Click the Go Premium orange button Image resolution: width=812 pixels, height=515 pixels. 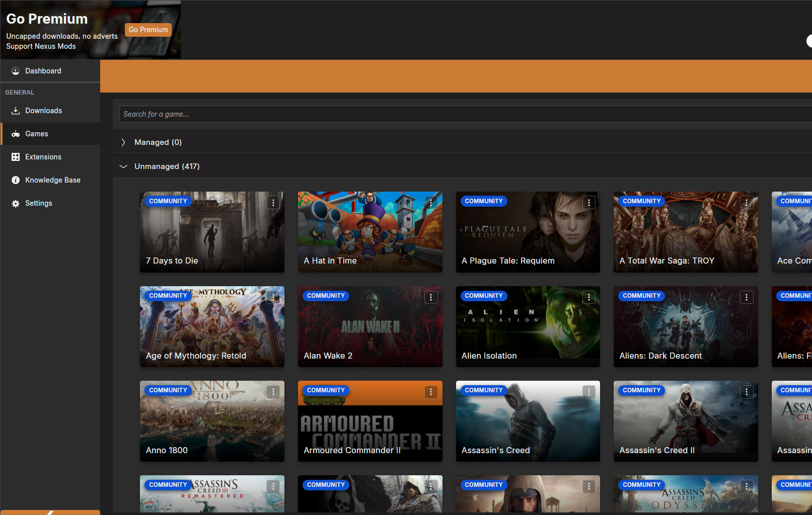tap(148, 30)
